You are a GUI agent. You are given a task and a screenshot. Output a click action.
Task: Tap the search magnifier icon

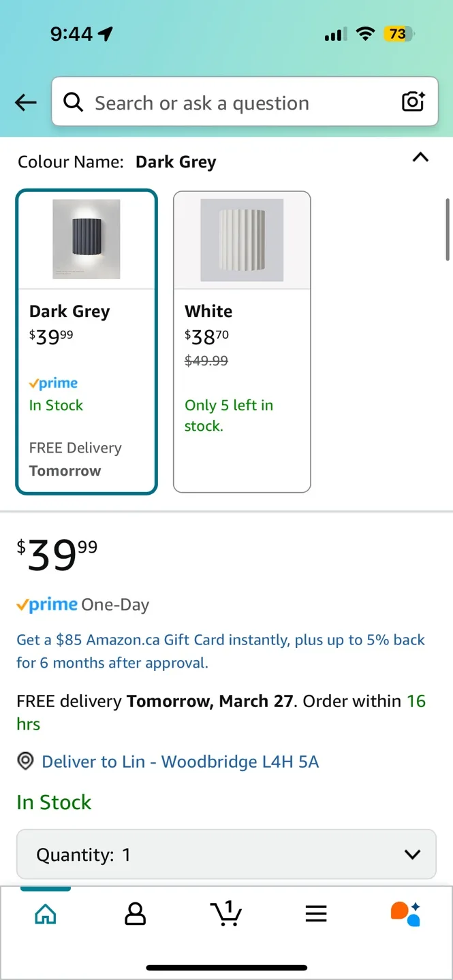click(x=73, y=102)
